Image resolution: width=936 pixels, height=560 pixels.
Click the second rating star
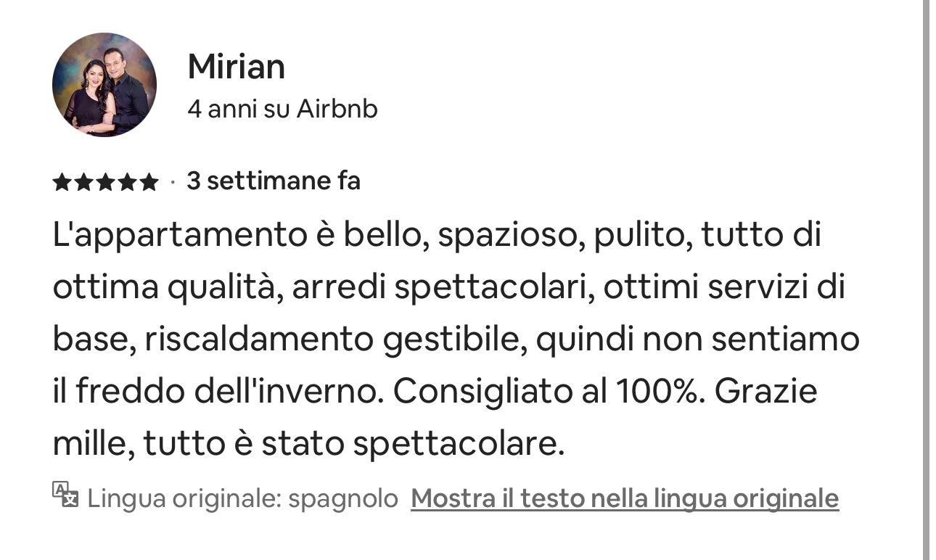tap(83, 182)
